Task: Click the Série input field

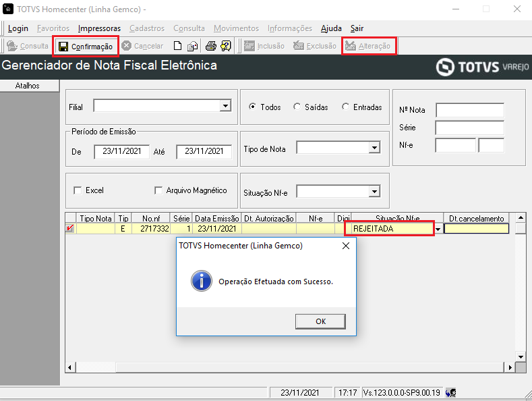Action: (469, 128)
